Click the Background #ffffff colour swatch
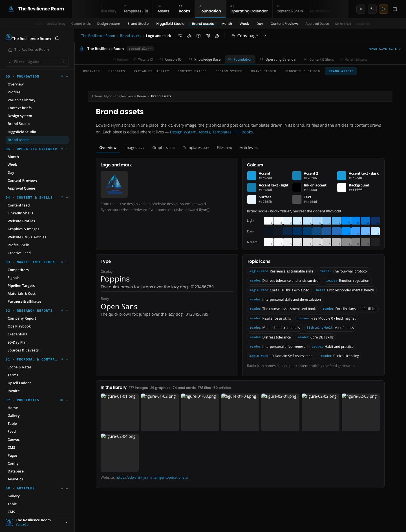The image size is (406, 532). (342, 188)
